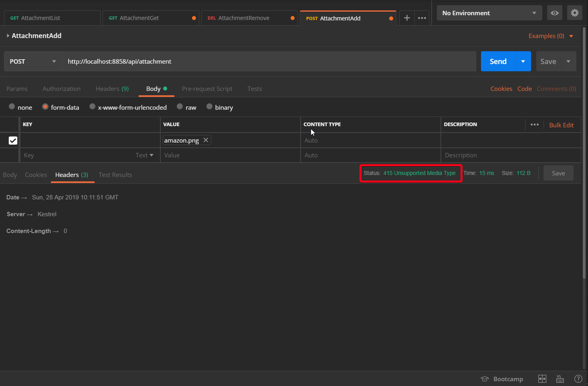Open the Authorization tab
This screenshot has width=588, height=386.
click(x=61, y=89)
